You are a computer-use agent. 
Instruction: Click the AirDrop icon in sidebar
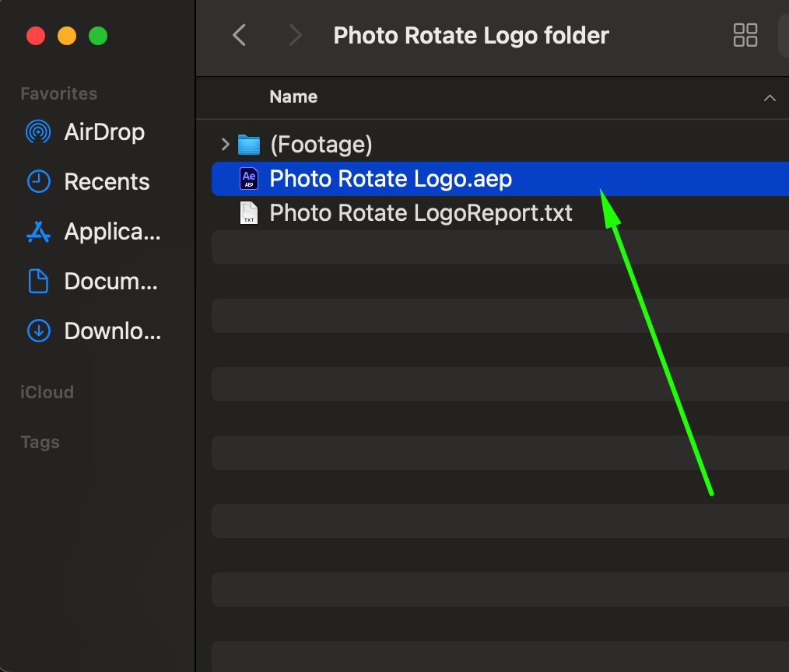(37, 132)
